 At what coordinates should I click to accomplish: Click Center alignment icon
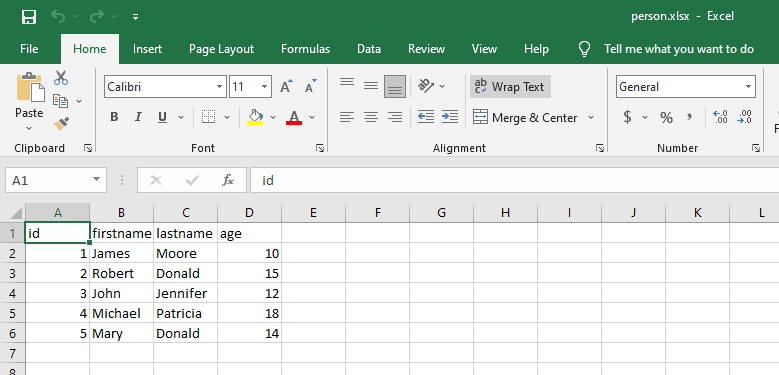click(371, 117)
